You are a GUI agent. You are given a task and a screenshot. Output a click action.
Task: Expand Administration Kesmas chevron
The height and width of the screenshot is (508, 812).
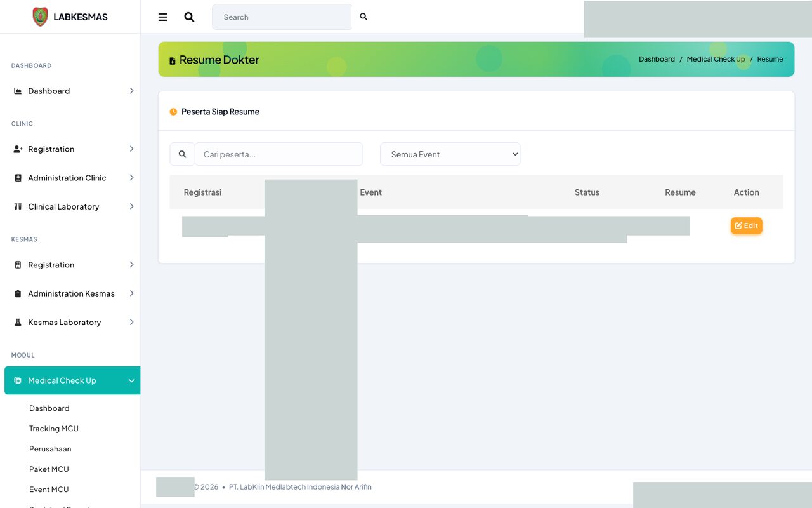tap(131, 293)
